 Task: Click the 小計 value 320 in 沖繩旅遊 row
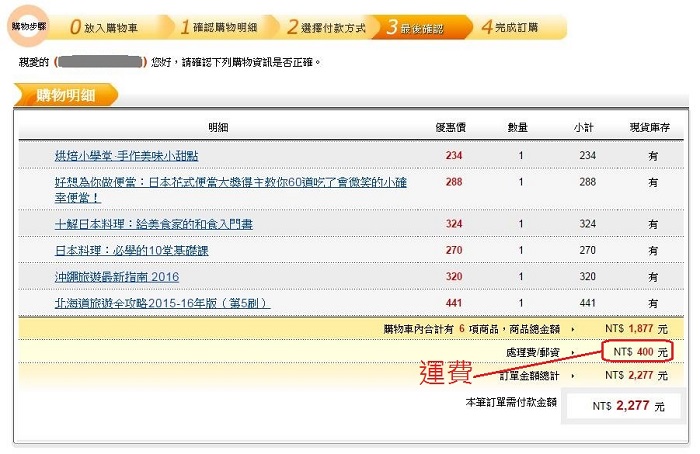588,276
